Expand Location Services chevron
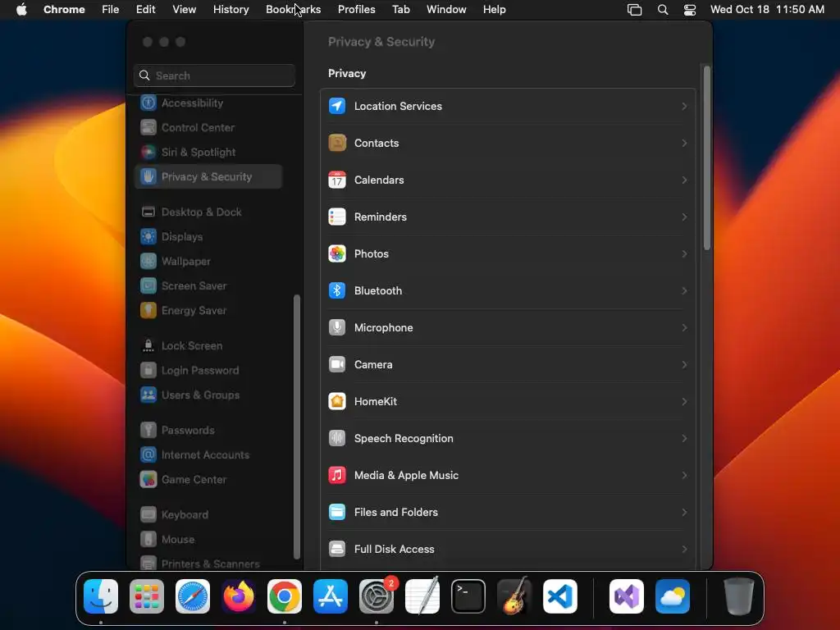This screenshot has width=840, height=630. coord(684,106)
